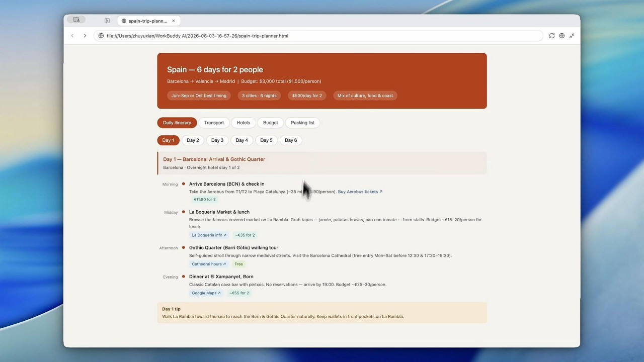Follow the La Boqueria info link
This screenshot has width=644, height=362.
coord(209,235)
